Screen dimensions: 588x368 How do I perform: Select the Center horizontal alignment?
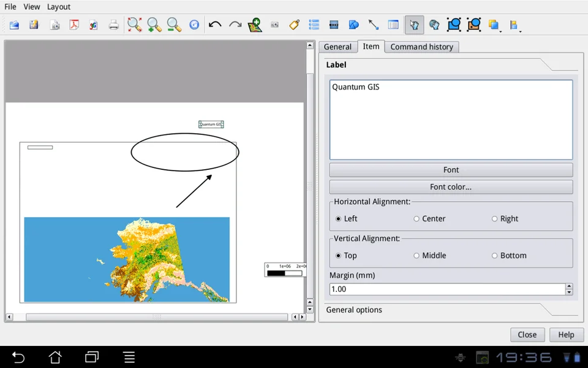416,218
